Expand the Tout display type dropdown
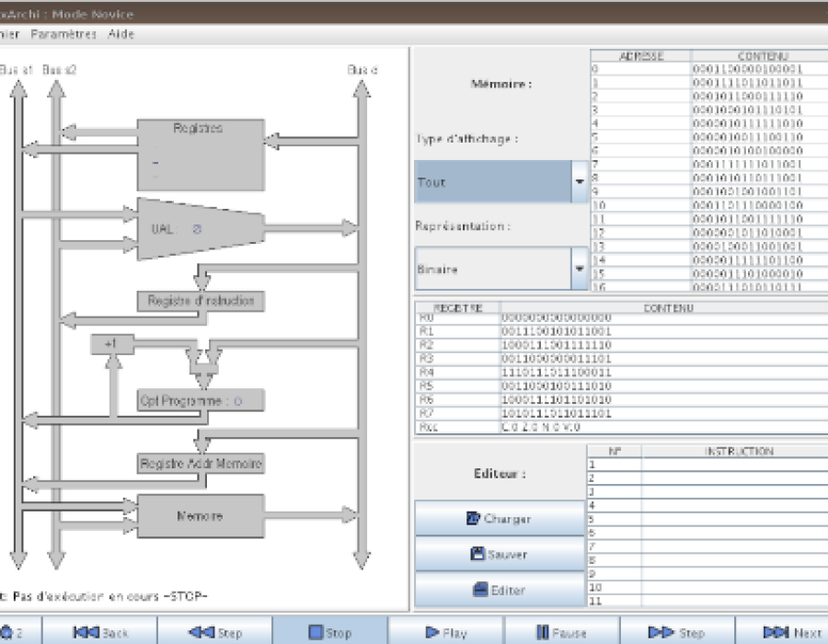Screen dimensions: 828x644 coord(580,181)
